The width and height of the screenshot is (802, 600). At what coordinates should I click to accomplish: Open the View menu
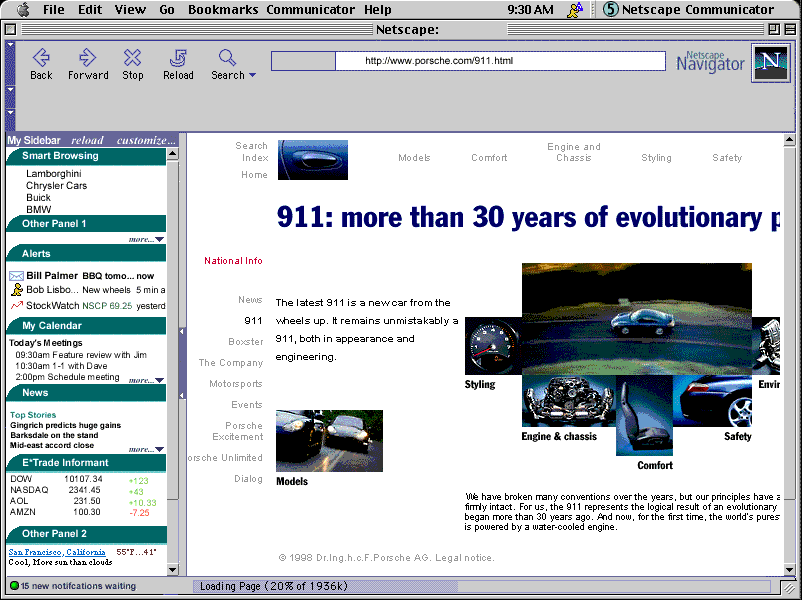tap(130, 9)
